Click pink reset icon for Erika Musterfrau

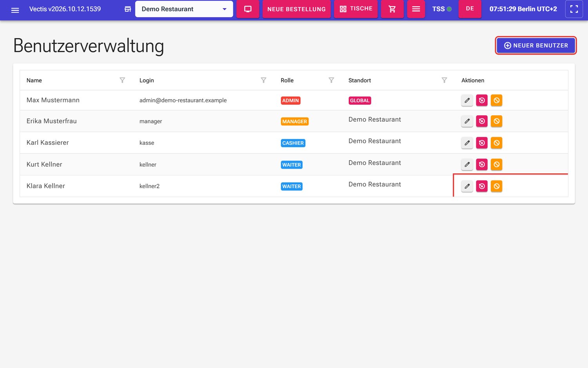click(482, 121)
